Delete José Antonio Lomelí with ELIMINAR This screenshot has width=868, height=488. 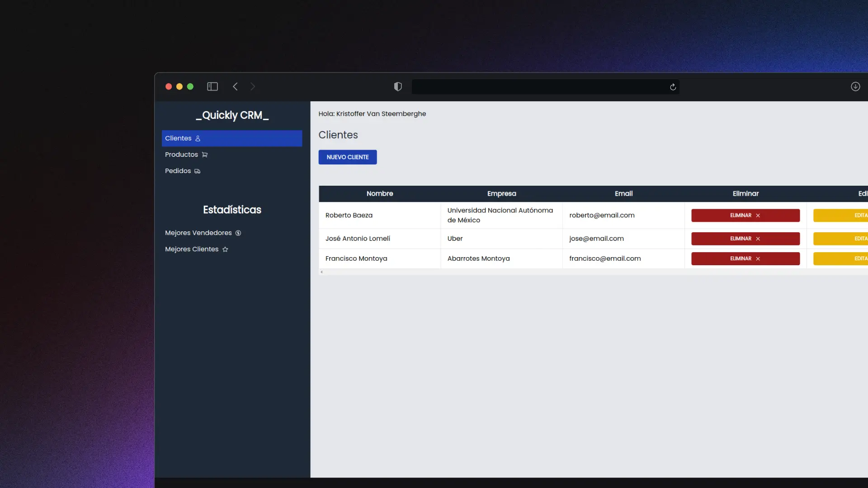[745, 239]
